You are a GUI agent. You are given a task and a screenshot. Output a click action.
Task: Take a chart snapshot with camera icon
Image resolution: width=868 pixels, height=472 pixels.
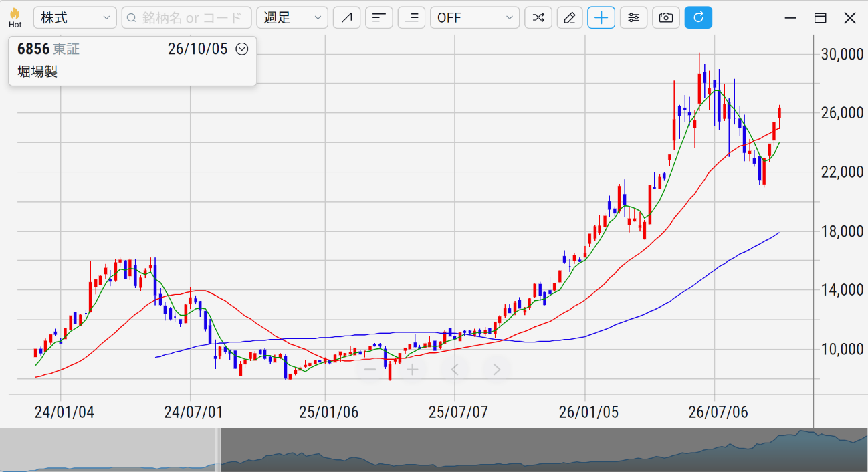pos(665,18)
